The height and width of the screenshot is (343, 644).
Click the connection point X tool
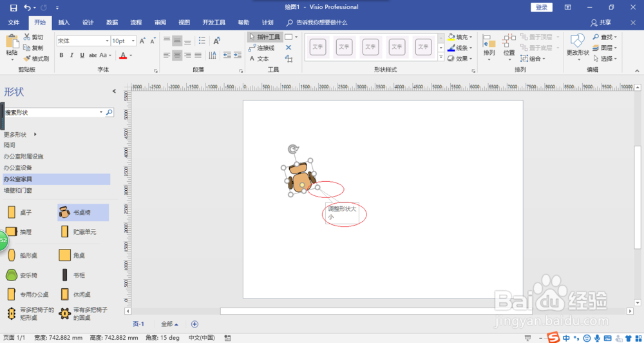click(x=289, y=48)
